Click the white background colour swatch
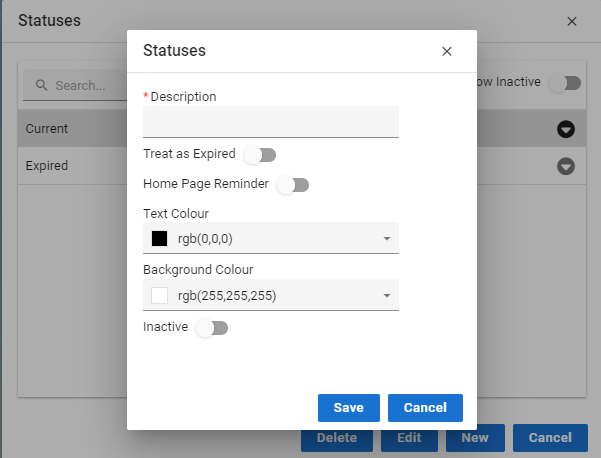The width and height of the screenshot is (601, 458). 159,295
